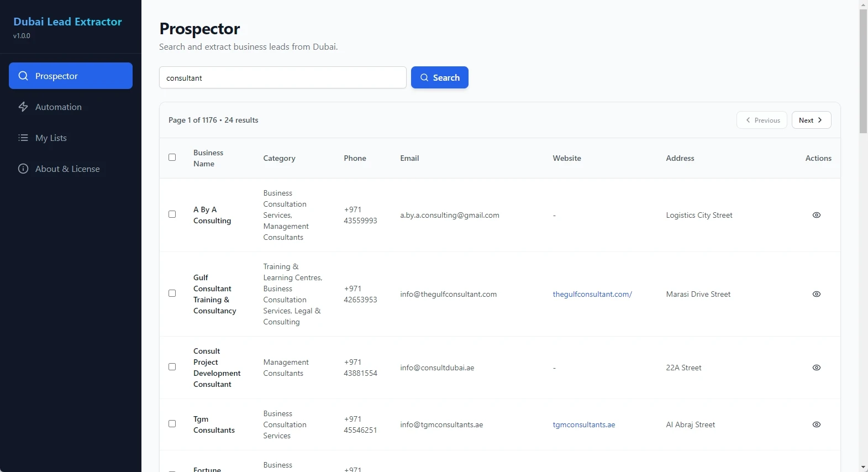Open the tgmconsultants.ae website link
The width and height of the screenshot is (868, 472).
pyautogui.click(x=584, y=424)
